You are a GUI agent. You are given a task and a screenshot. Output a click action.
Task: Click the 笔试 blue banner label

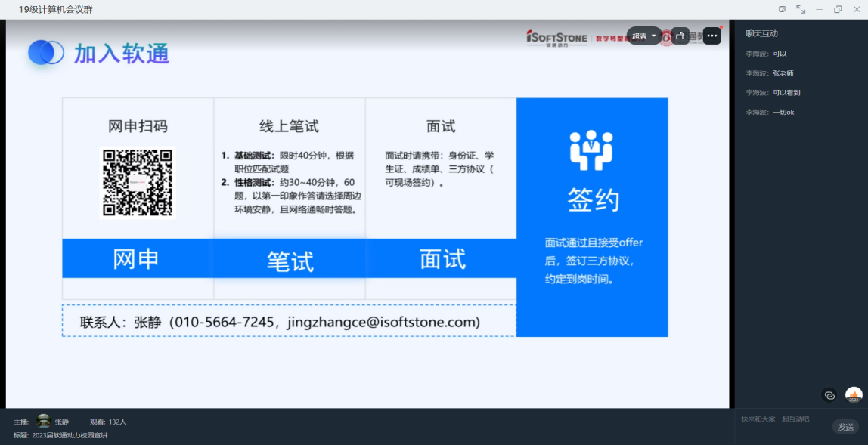290,261
